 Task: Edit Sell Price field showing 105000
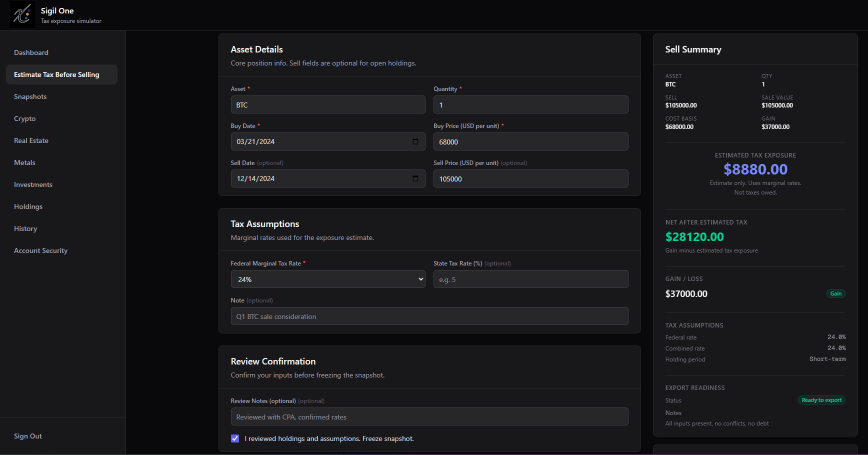tap(530, 178)
